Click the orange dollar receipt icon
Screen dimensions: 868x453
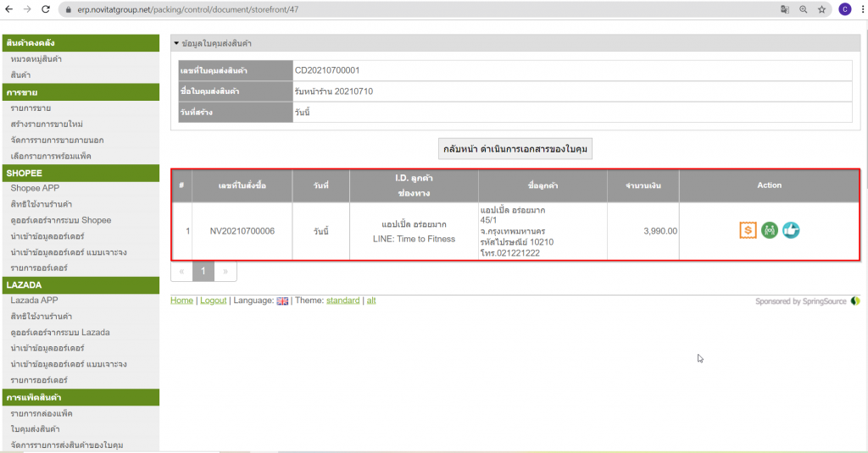[x=748, y=230]
